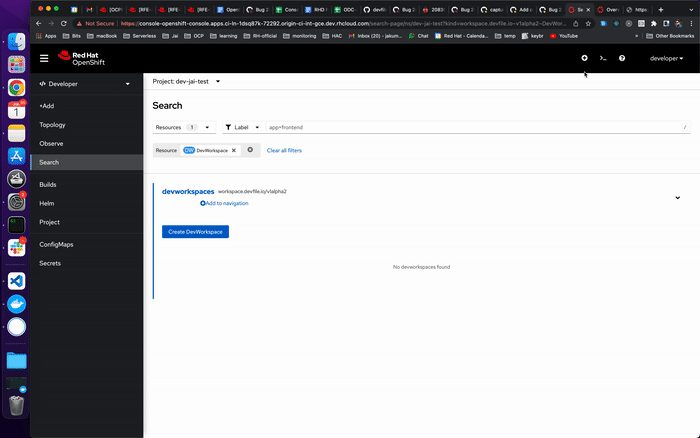Open the monitoring bookmark folder
The image size is (700, 438).
click(x=300, y=36)
